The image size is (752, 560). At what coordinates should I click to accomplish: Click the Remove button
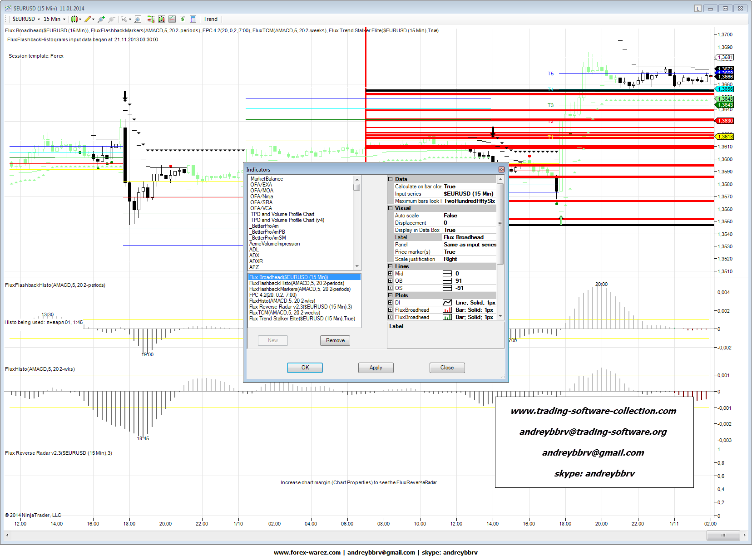[x=335, y=340]
